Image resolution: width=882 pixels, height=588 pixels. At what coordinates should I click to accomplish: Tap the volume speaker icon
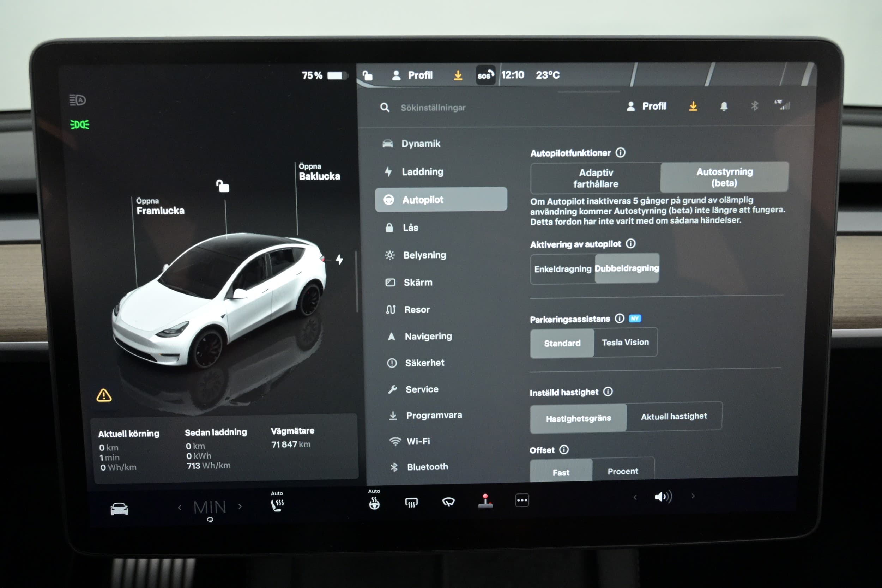[x=663, y=497]
